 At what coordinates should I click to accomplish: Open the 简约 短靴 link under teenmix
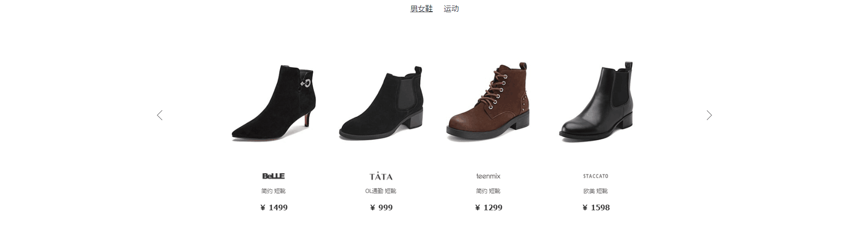[488, 191]
